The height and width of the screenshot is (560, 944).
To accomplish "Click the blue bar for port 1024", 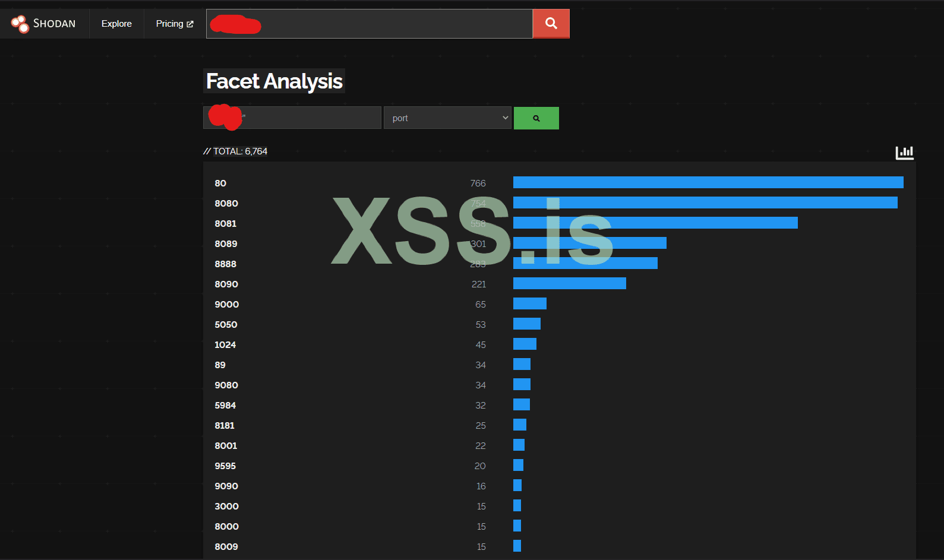I will tap(525, 344).
